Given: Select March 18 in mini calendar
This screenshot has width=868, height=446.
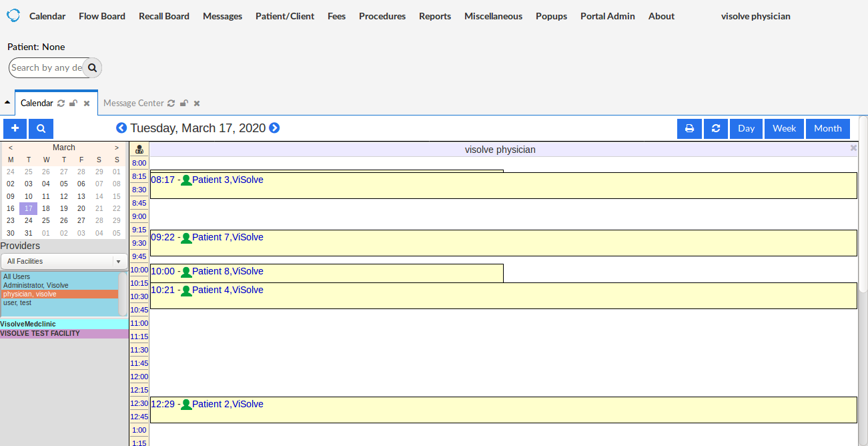Looking at the screenshot, I should point(46,208).
